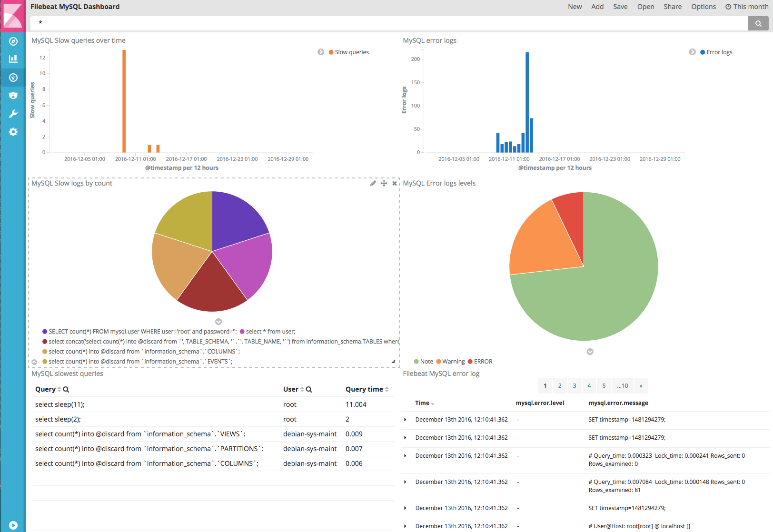Open Settings with the gear icon
This screenshot has width=773, height=532.
tap(13, 132)
